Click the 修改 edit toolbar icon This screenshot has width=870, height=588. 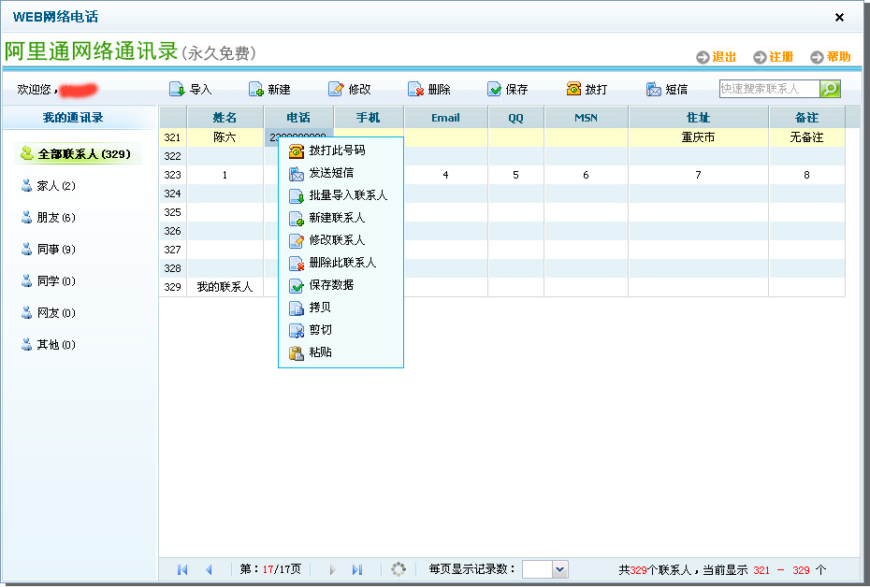pos(336,89)
